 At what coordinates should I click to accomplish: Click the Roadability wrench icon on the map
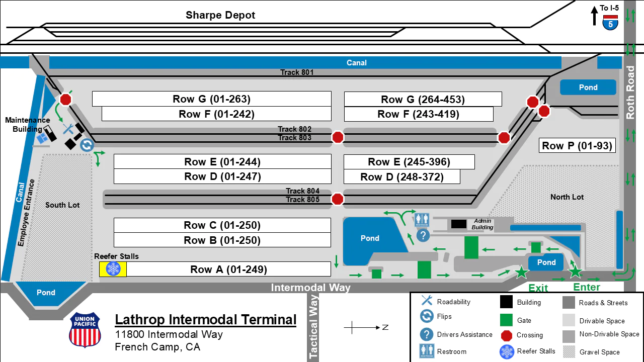[68, 130]
